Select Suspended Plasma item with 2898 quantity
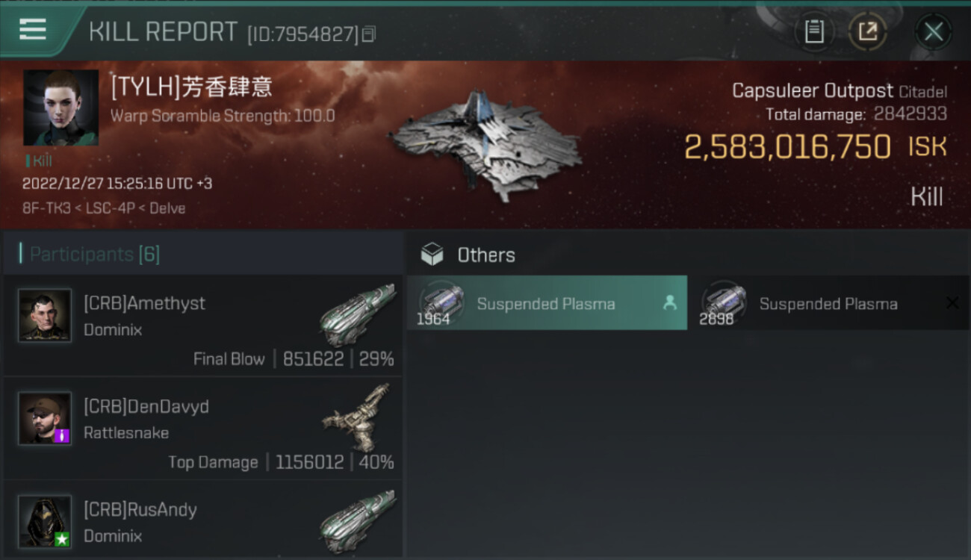 (829, 303)
